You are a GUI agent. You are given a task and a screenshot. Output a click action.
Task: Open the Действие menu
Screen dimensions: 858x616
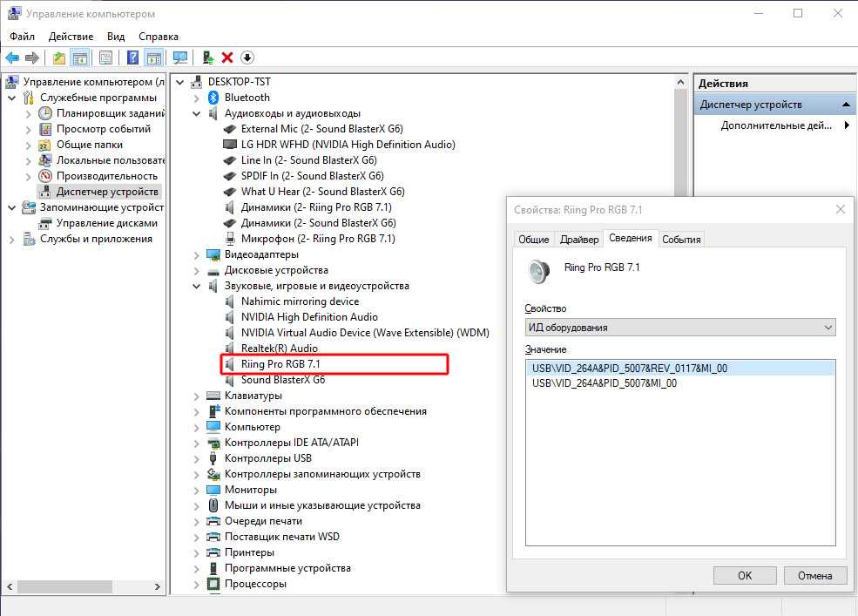71,37
